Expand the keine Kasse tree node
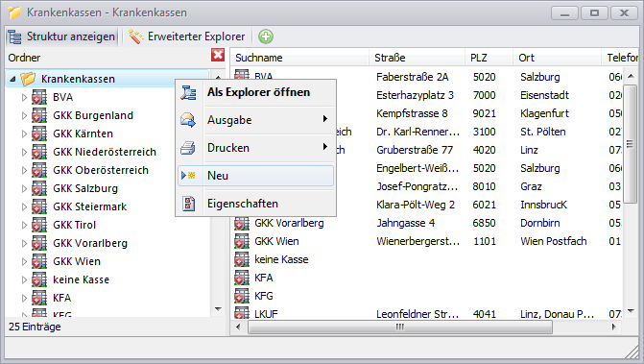 24,279
